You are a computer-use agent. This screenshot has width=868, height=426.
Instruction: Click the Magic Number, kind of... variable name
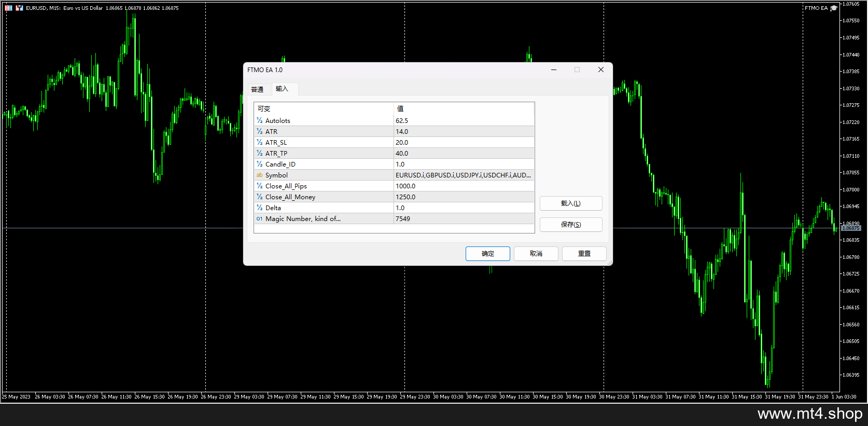coord(303,218)
